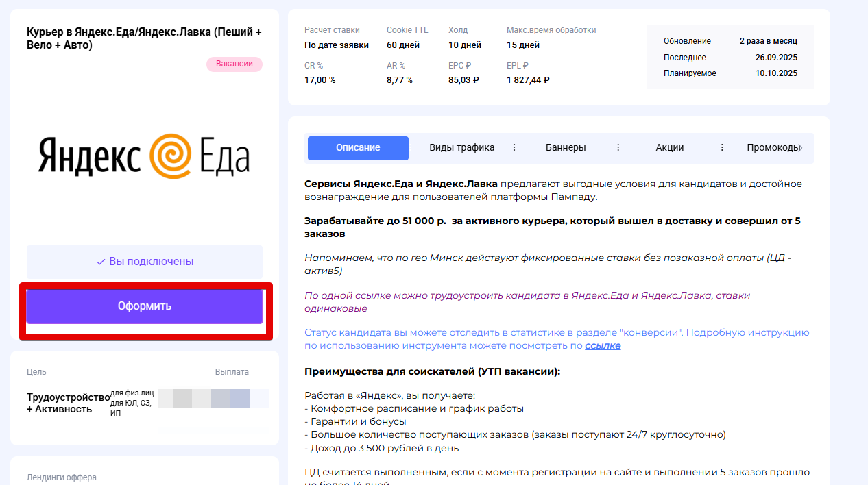Switch to the Виды трафика tab
Image resolution: width=868 pixels, height=485 pixels.
click(x=462, y=147)
